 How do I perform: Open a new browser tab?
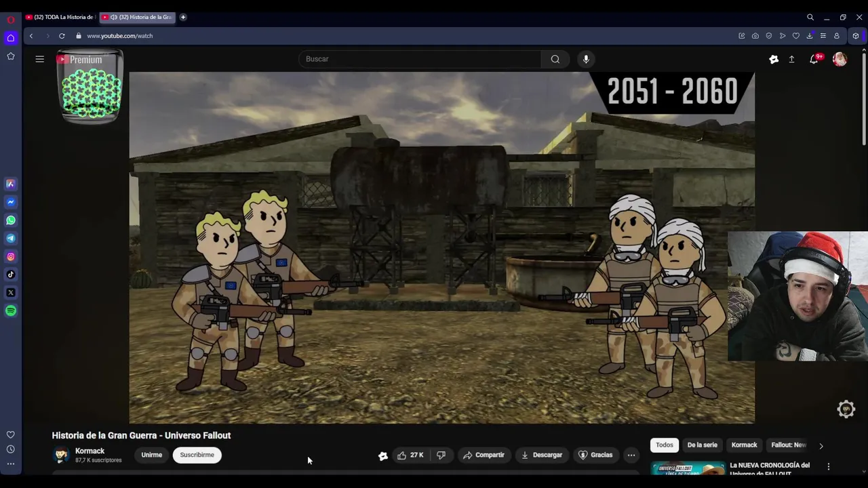183,17
